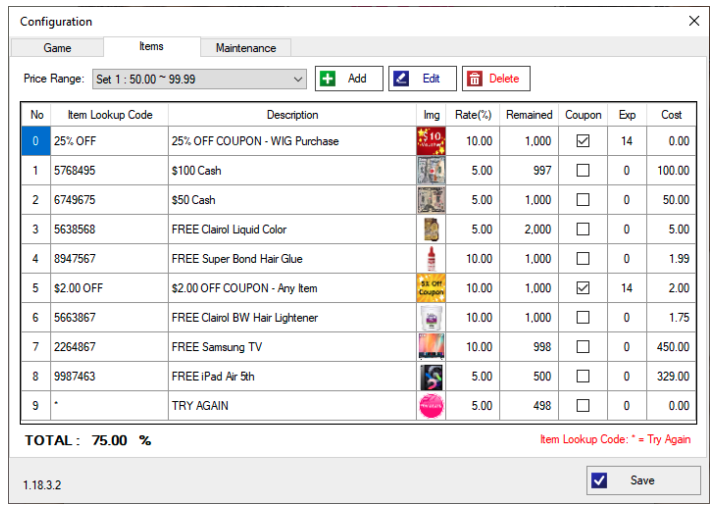Select row number 0 cell
The image size is (718, 515).
[x=36, y=141]
